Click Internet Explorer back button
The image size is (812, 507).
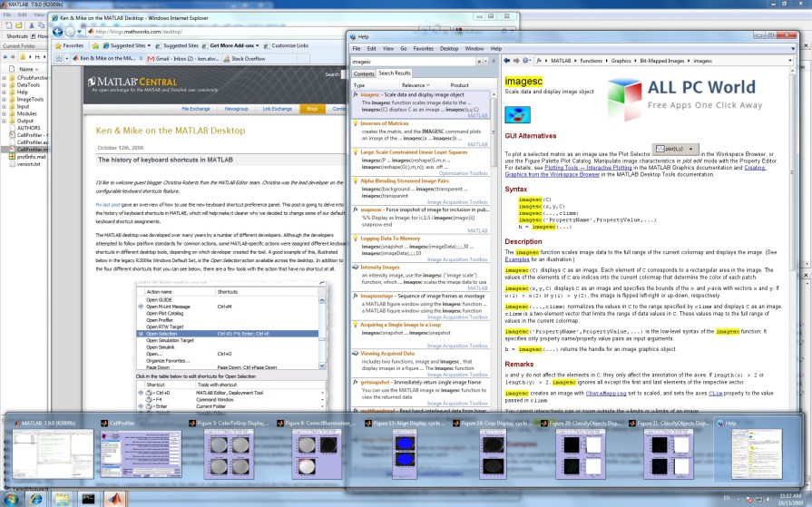click(x=57, y=32)
